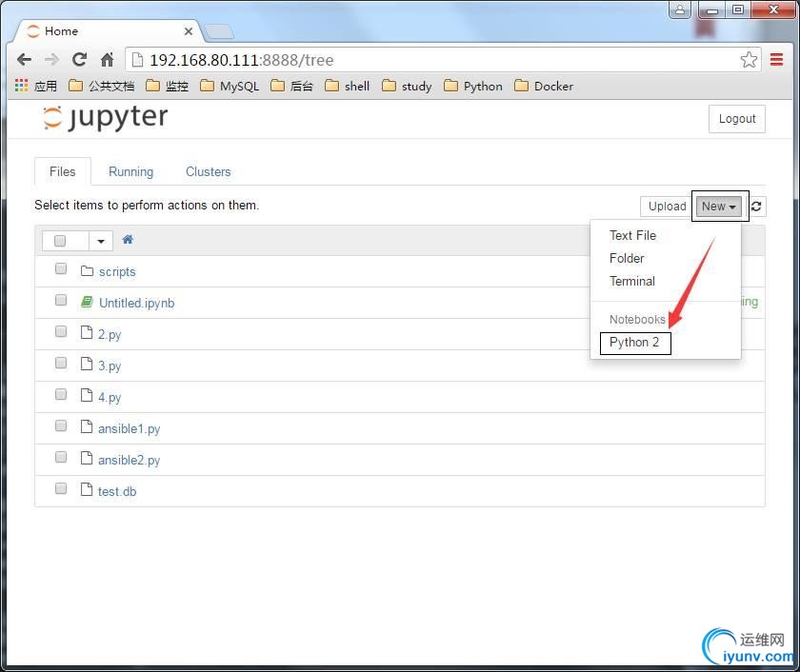This screenshot has height=672, width=800.
Task: Open the Untitled.ipynb notebook link
Action: [137, 303]
